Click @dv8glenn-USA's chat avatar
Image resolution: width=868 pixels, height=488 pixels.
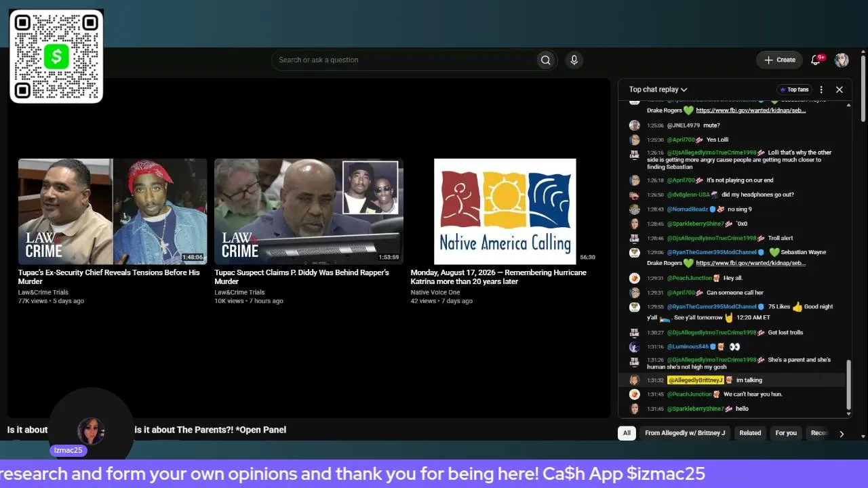coord(634,195)
